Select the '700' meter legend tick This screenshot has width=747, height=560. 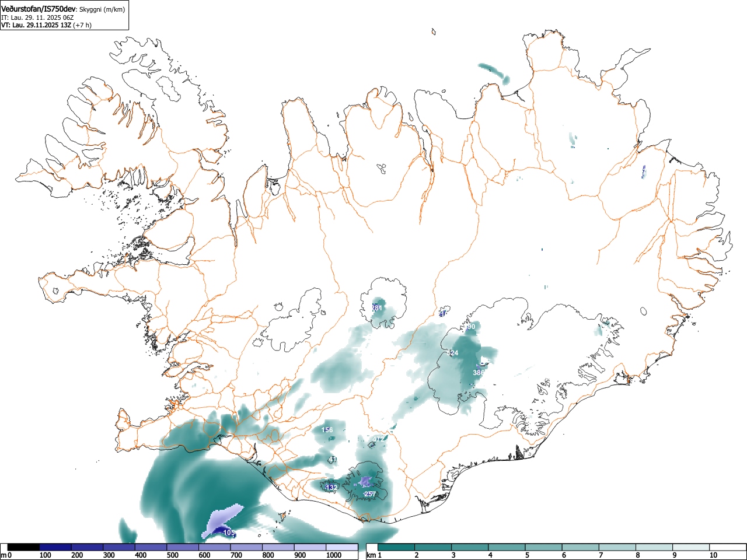click(x=236, y=555)
